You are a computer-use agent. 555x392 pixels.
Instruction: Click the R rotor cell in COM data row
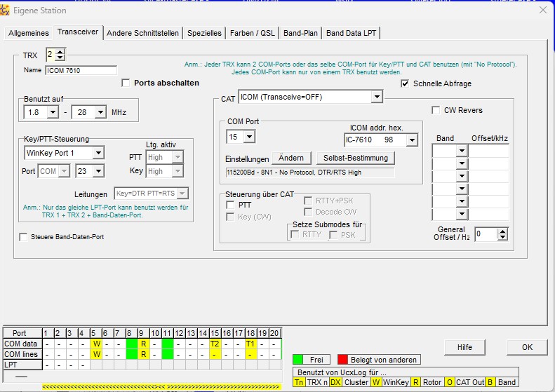(142, 344)
